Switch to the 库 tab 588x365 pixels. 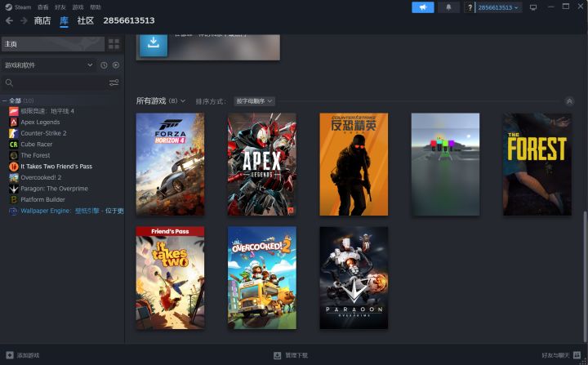tap(65, 20)
